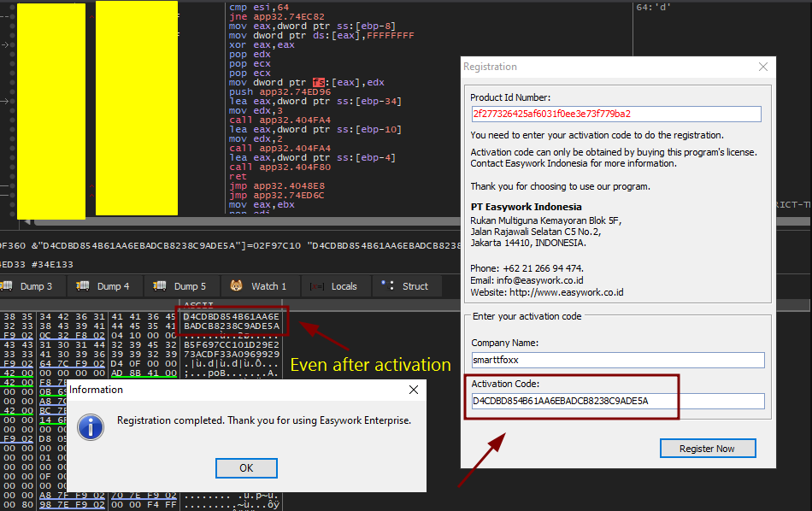Screen dimensions: 812x511
Task: Select the 'jmp app32.74ED6C' instruction
Action: [277, 195]
